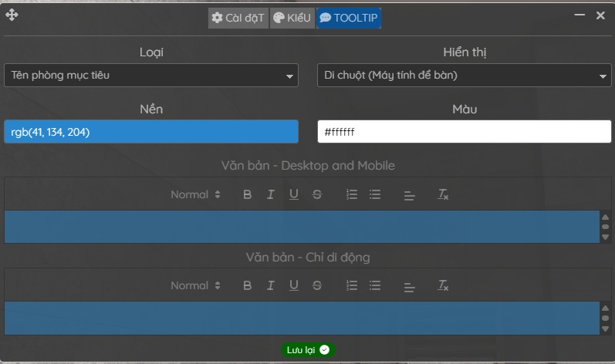Toggle strikethrough in mobile-only editor
The width and height of the screenshot is (615, 364).
(x=317, y=285)
